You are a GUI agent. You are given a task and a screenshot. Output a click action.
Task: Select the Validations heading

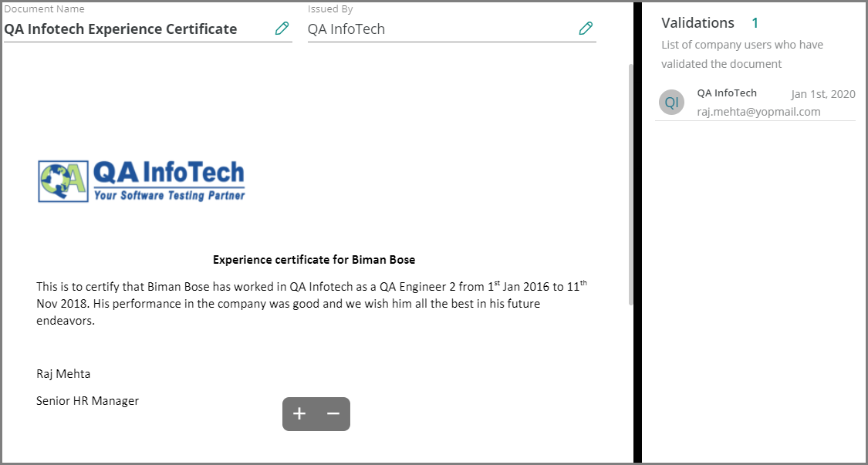click(x=697, y=23)
